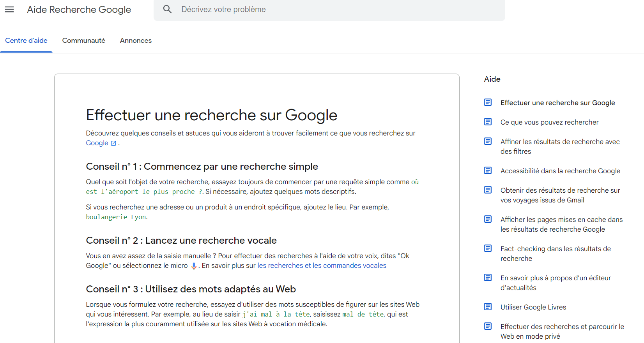Click the green example boulangerie Lyon
The width and height of the screenshot is (644, 343).
point(116,217)
